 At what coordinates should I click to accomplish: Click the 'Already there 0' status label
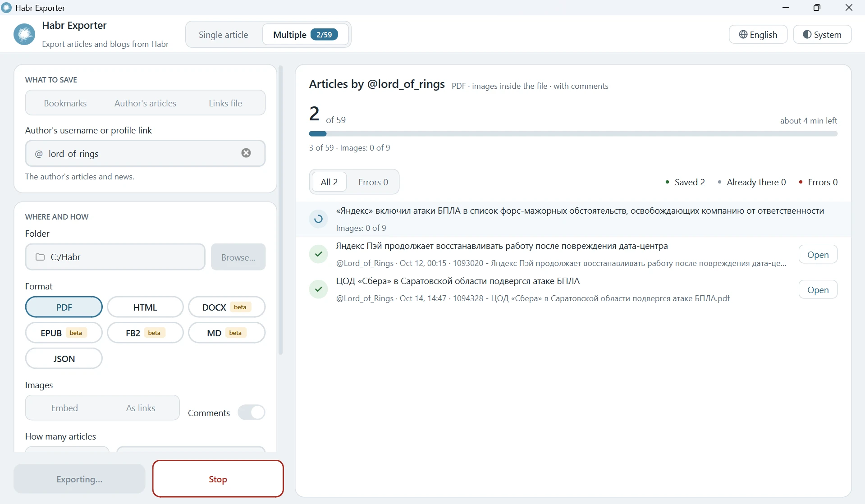[752, 182]
